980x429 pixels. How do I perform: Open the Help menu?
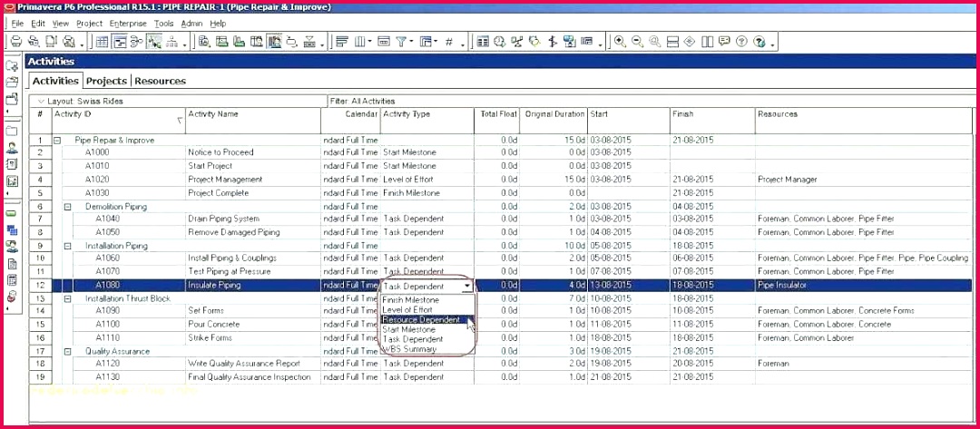[218, 24]
